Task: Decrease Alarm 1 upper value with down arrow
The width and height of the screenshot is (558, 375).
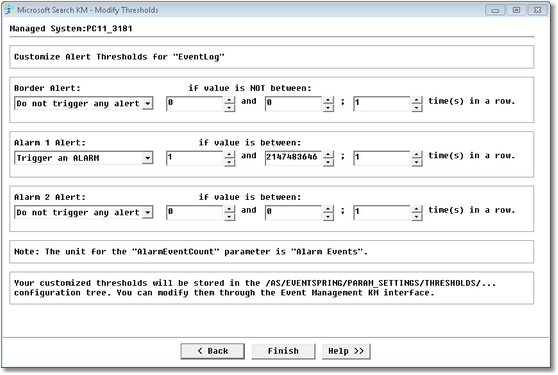Action: point(328,162)
